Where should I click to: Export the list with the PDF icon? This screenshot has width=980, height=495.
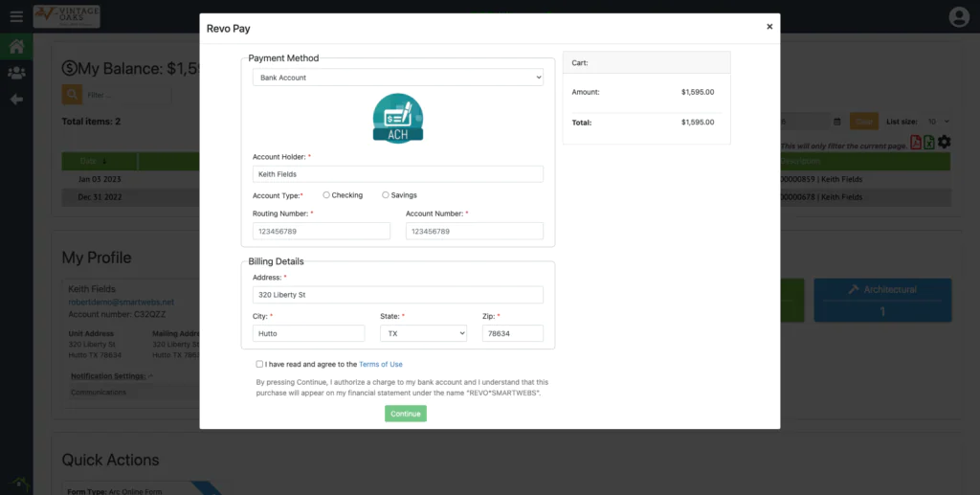click(x=916, y=143)
